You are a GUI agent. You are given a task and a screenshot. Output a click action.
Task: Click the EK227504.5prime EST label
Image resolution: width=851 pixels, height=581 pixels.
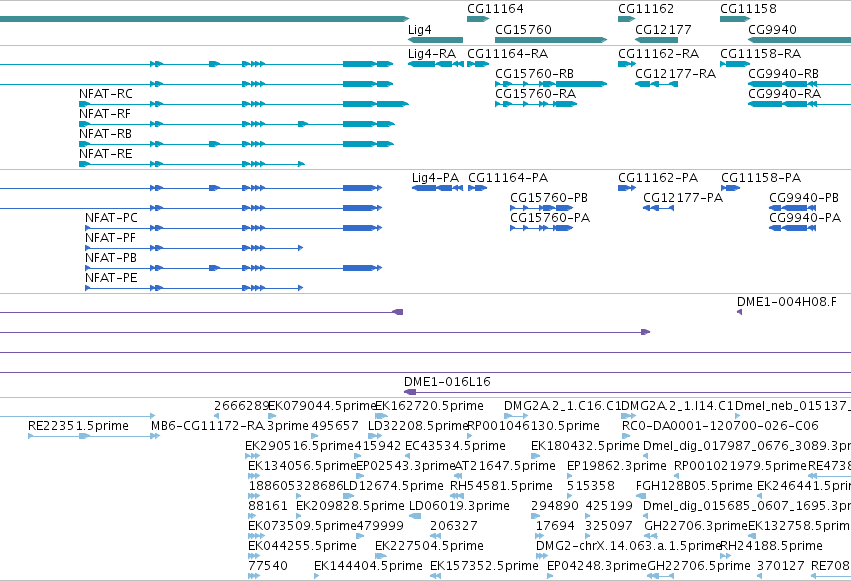tap(429, 546)
